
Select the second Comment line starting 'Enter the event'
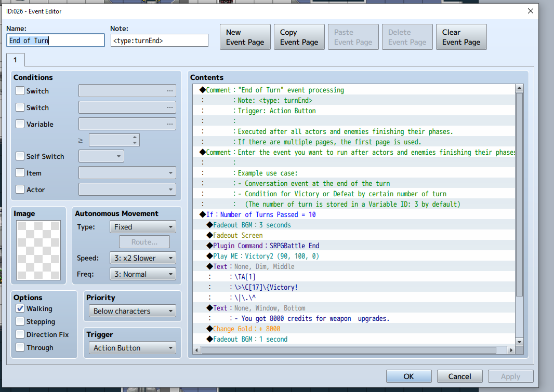(x=354, y=152)
